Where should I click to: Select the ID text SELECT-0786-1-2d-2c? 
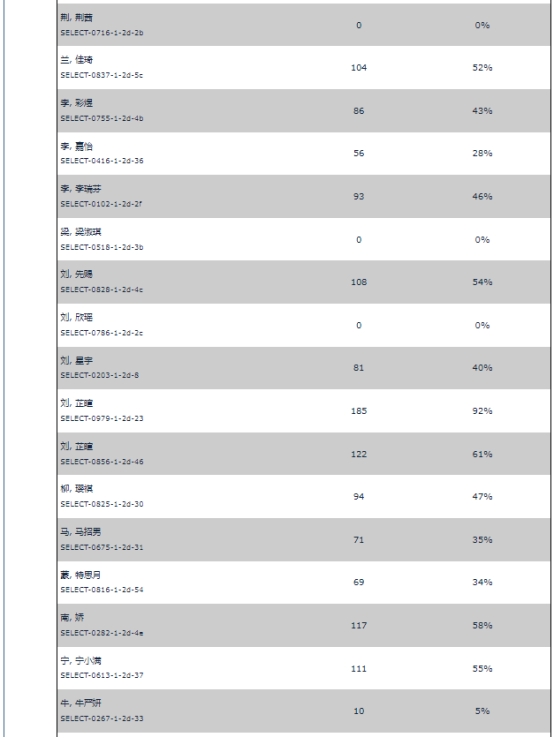(102, 333)
